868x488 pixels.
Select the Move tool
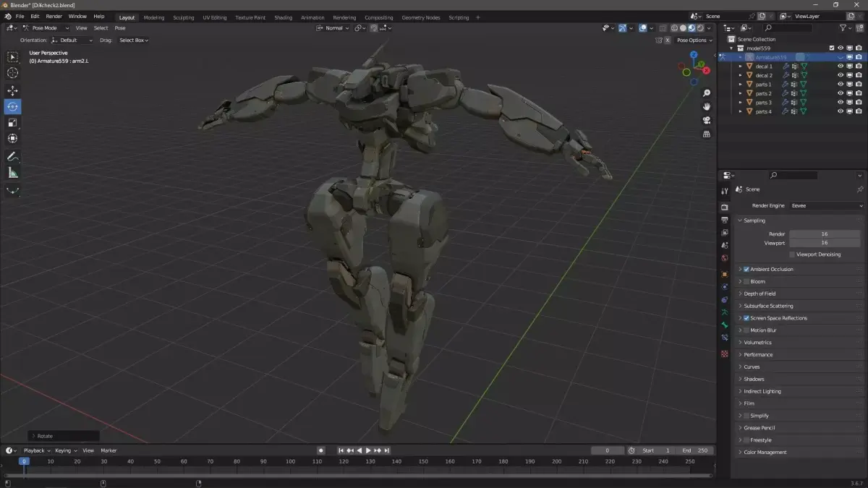point(13,90)
